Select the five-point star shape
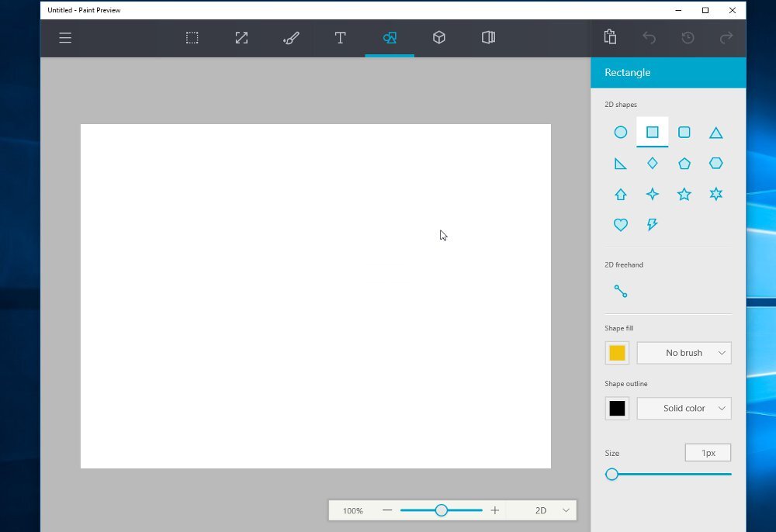Viewport: 776px width, 532px height. (x=684, y=194)
